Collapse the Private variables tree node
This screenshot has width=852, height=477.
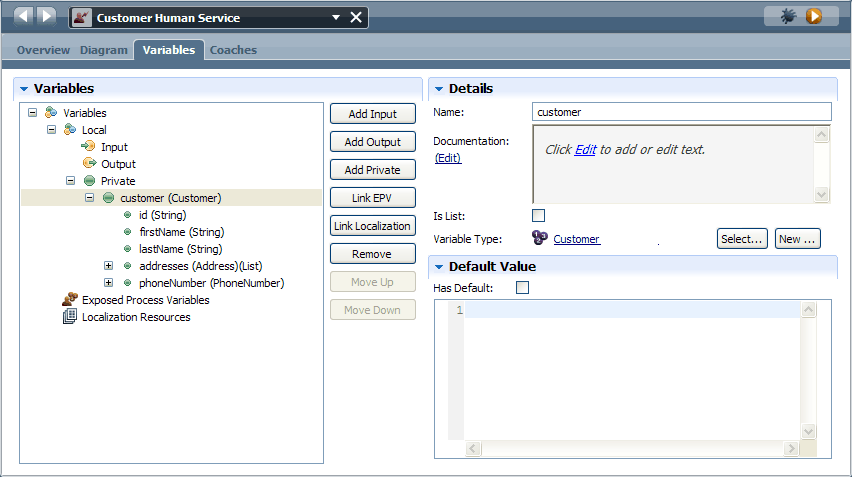click(x=71, y=180)
